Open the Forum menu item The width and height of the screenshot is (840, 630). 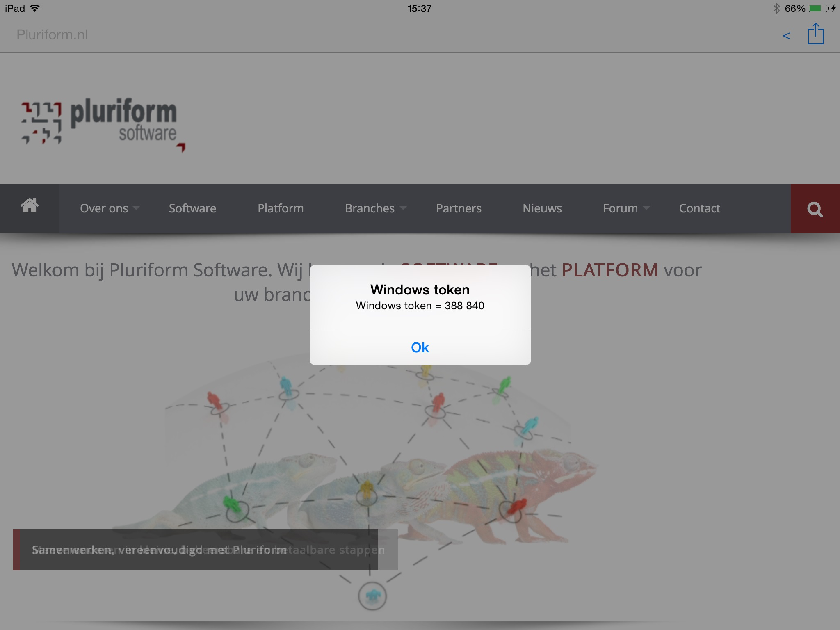coord(620,208)
